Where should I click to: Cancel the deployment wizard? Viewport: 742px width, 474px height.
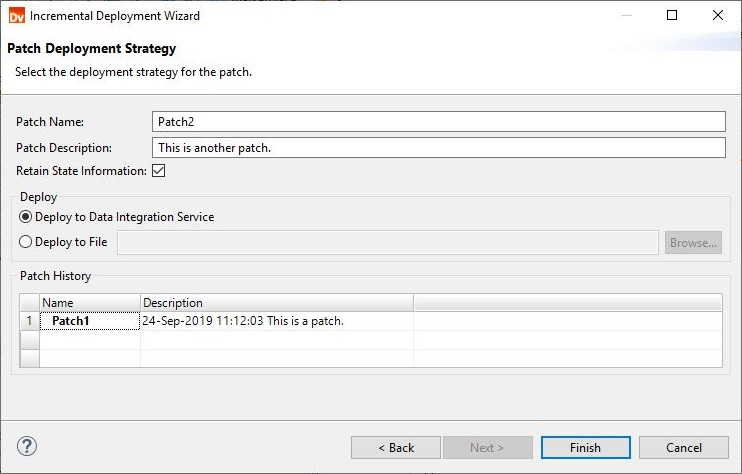click(x=684, y=448)
